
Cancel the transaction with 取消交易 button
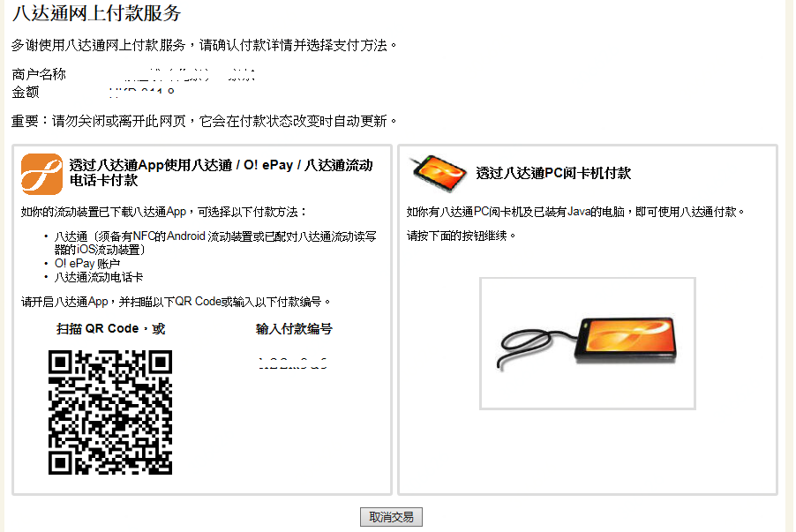pyautogui.click(x=391, y=517)
